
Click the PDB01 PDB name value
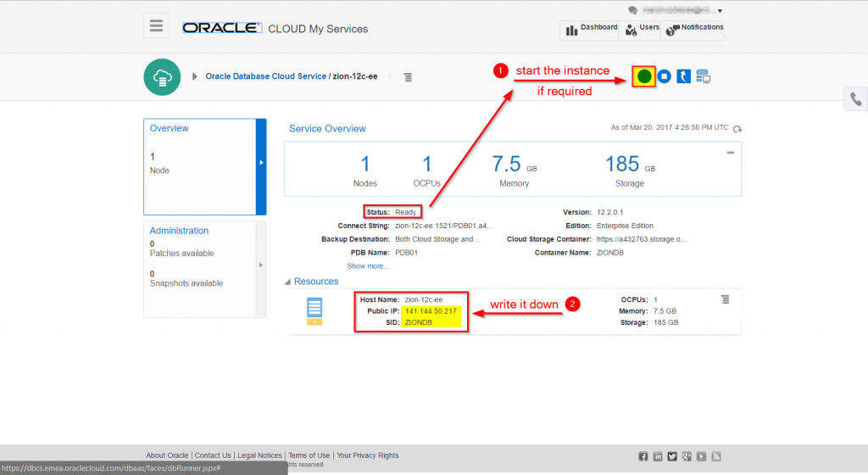[406, 253]
